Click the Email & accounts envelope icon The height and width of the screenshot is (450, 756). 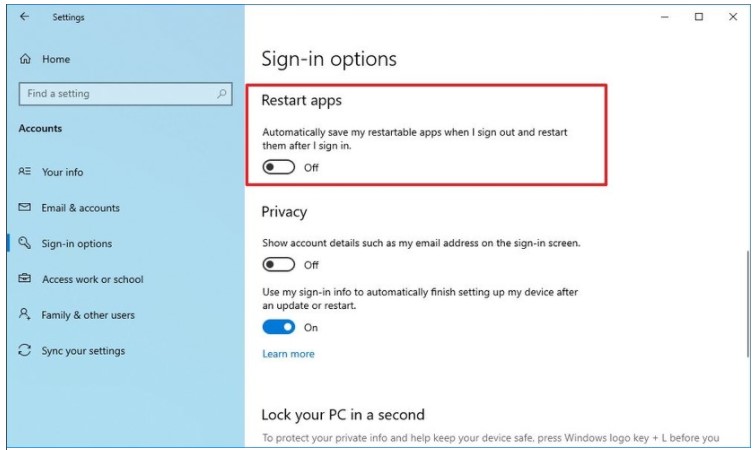(x=25, y=208)
